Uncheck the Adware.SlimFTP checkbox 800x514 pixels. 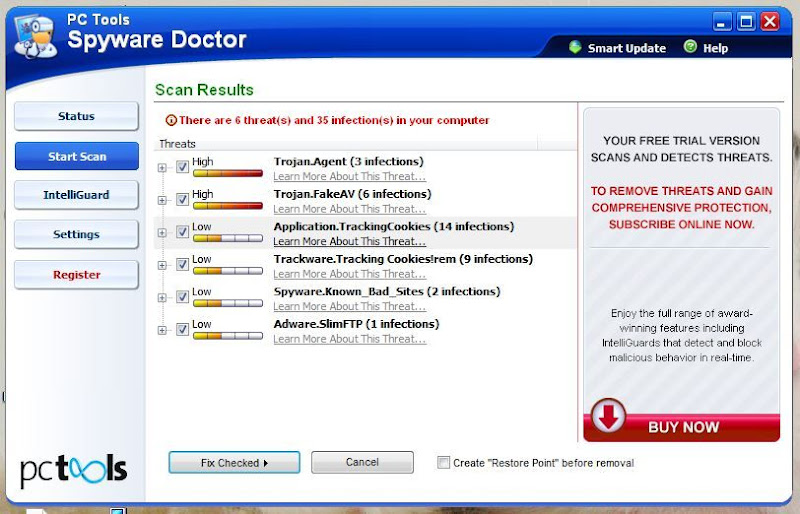pos(182,330)
